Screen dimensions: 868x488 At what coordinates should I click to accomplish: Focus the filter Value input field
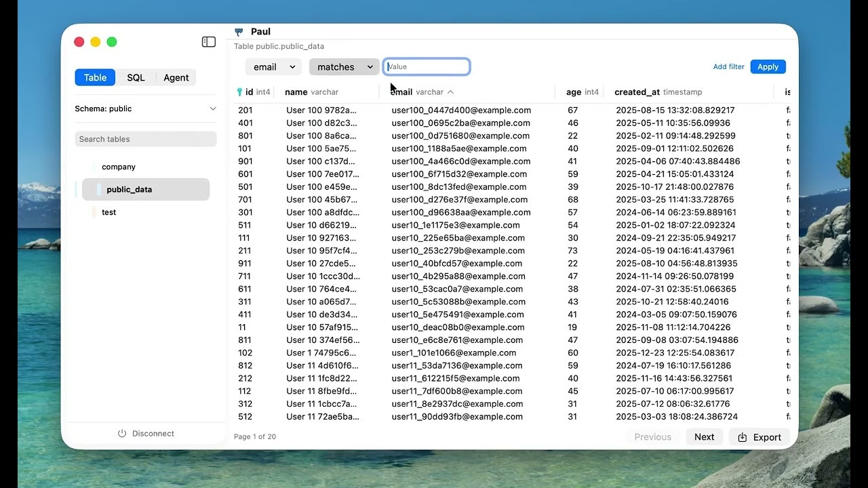[427, 66]
